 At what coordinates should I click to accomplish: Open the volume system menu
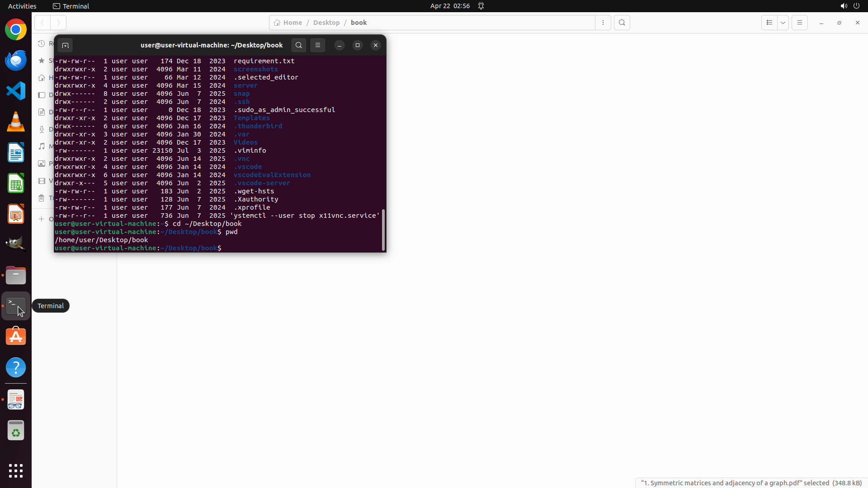coord(844,6)
